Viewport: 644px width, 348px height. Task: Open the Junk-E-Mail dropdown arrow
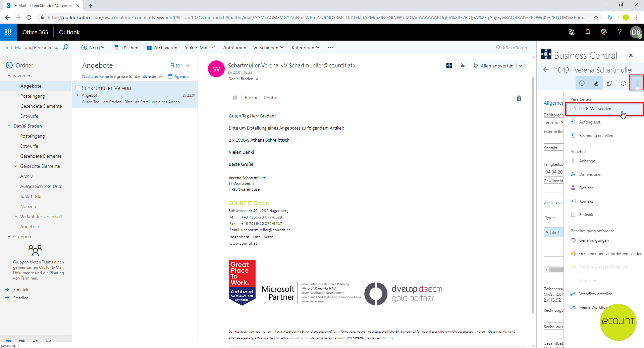click(213, 48)
